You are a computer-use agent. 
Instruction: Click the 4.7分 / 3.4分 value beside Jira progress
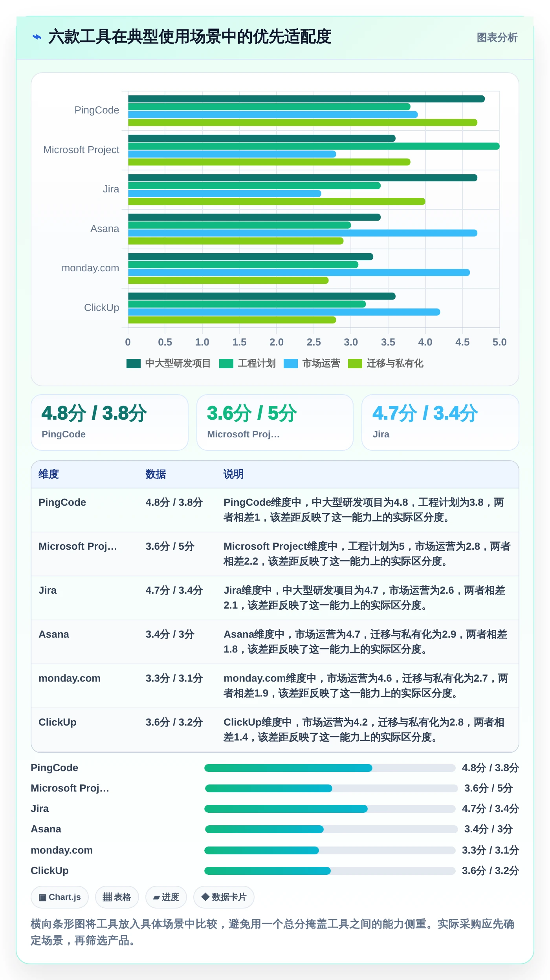(490, 809)
